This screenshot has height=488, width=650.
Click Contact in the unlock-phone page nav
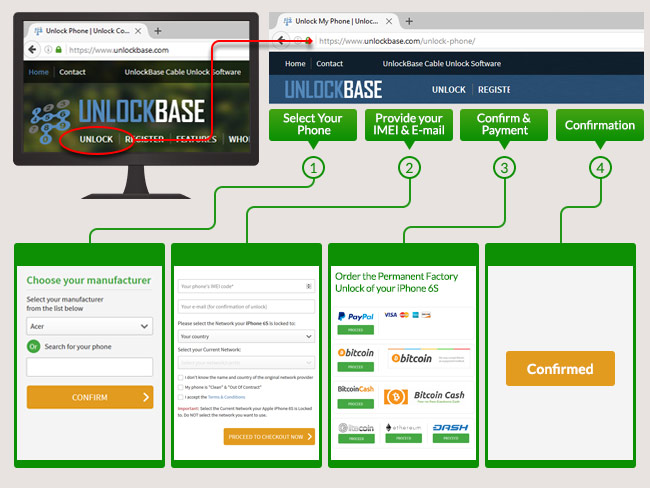330,63
